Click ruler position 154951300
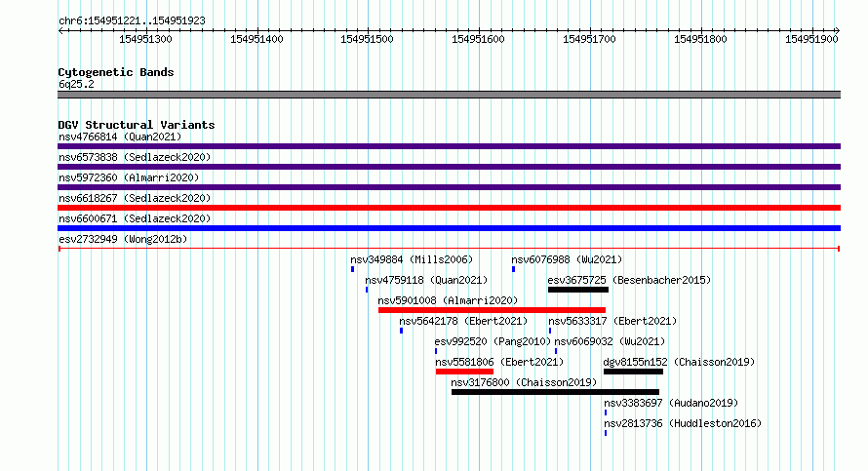Viewport: 868px width, 471px height. tap(145, 39)
